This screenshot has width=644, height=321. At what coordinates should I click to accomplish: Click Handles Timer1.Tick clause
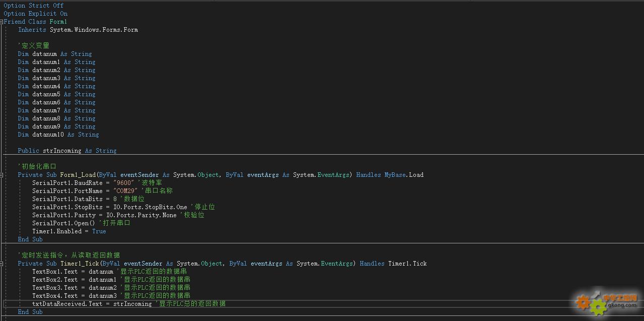click(393, 264)
